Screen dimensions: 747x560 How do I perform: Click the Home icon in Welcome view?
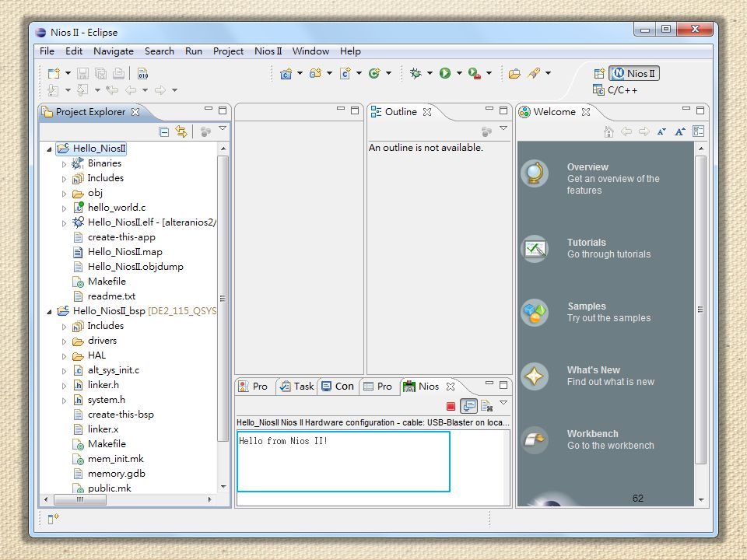pyautogui.click(x=608, y=131)
